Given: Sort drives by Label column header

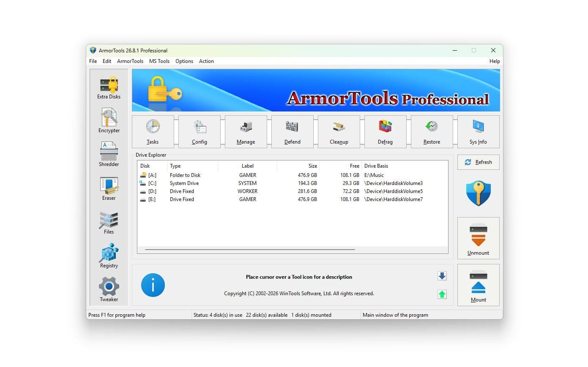Looking at the screenshot, I should point(248,166).
